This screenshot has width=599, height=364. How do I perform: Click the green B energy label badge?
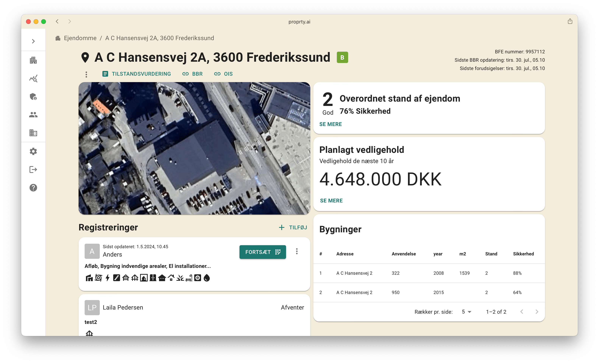pos(342,57)
